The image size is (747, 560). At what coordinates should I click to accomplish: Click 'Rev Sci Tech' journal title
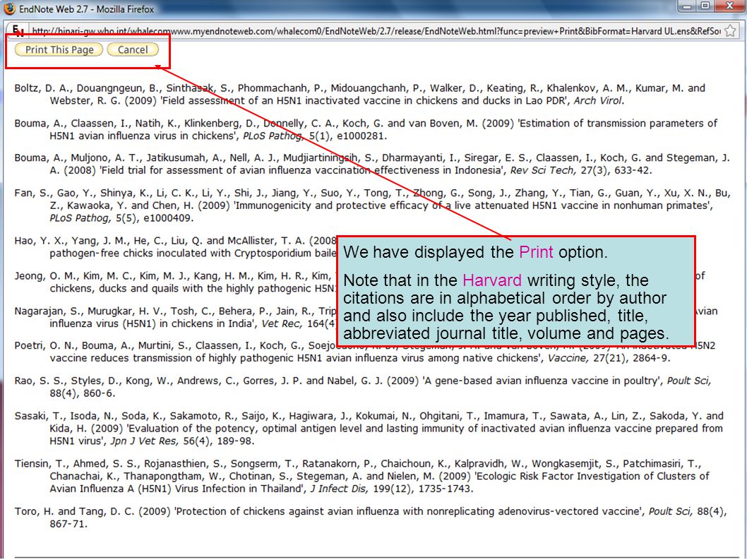coord(542,171)
